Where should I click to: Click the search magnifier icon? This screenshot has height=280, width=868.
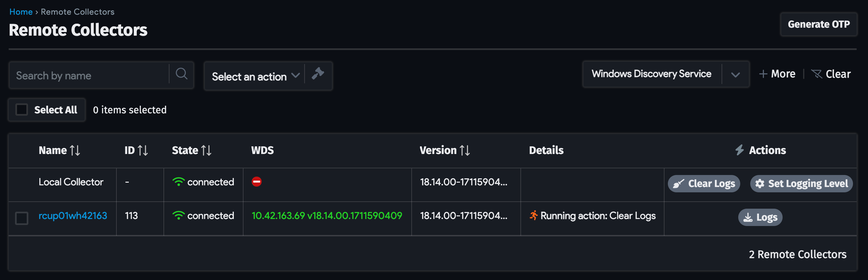point(181,74)
